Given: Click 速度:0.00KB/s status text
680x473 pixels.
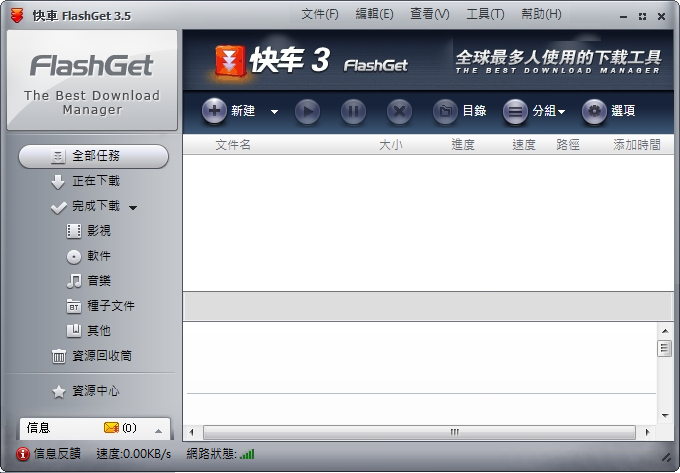Looking at the screenshot, I should point(134,454).
